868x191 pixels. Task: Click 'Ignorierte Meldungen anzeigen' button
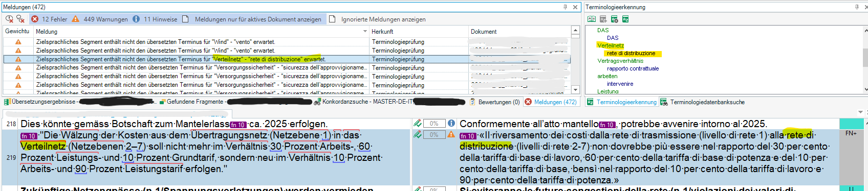[x=377, y=19]
